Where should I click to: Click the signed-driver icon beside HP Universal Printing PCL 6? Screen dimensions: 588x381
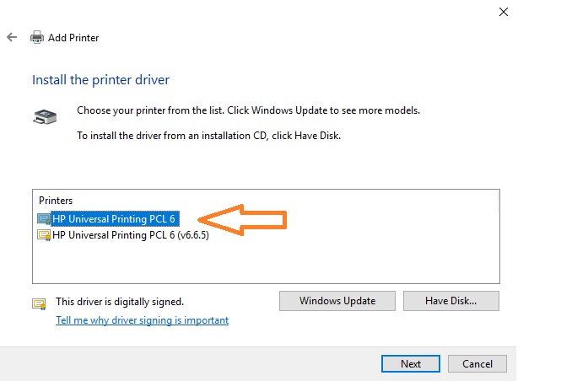point(44,219)
